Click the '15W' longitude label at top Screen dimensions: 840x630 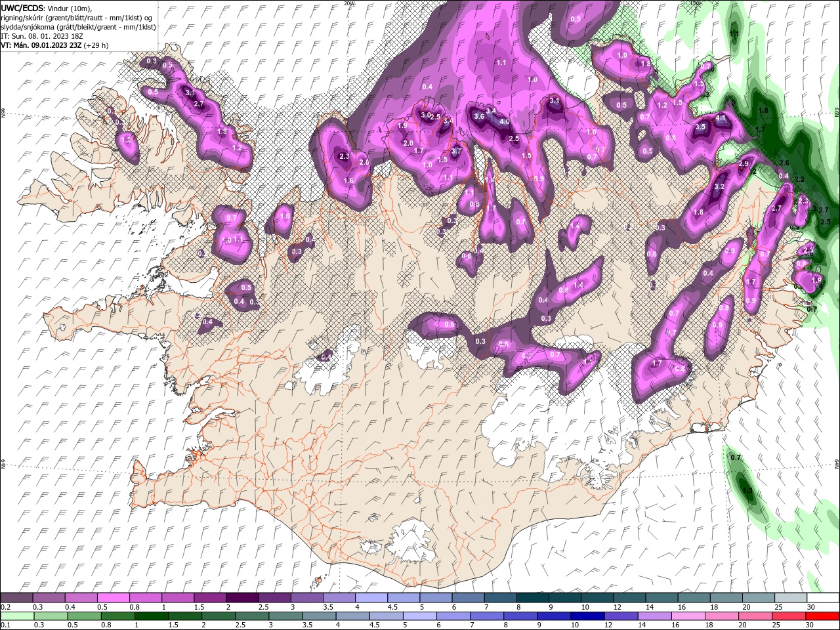click(696, 3)
